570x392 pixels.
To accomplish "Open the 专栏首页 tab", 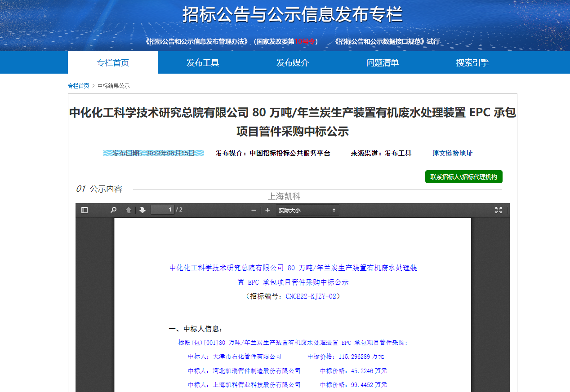I will click(x=113, y=62).
